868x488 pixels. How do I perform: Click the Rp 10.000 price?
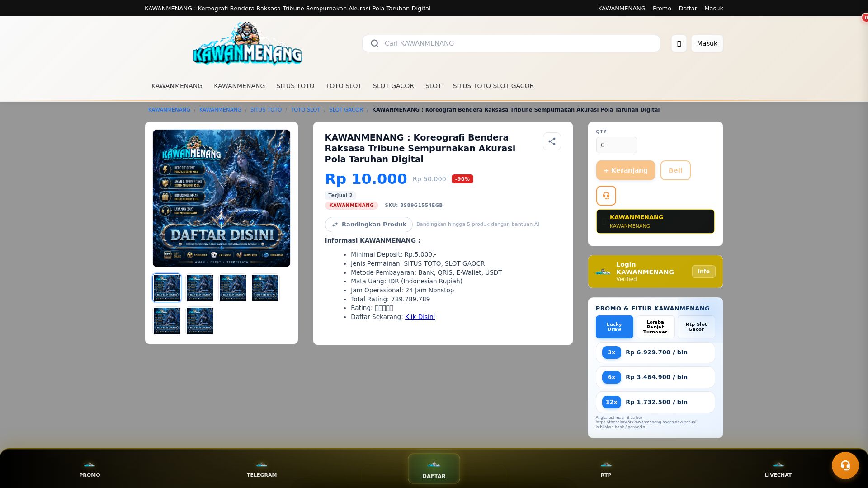click(366, 179)
